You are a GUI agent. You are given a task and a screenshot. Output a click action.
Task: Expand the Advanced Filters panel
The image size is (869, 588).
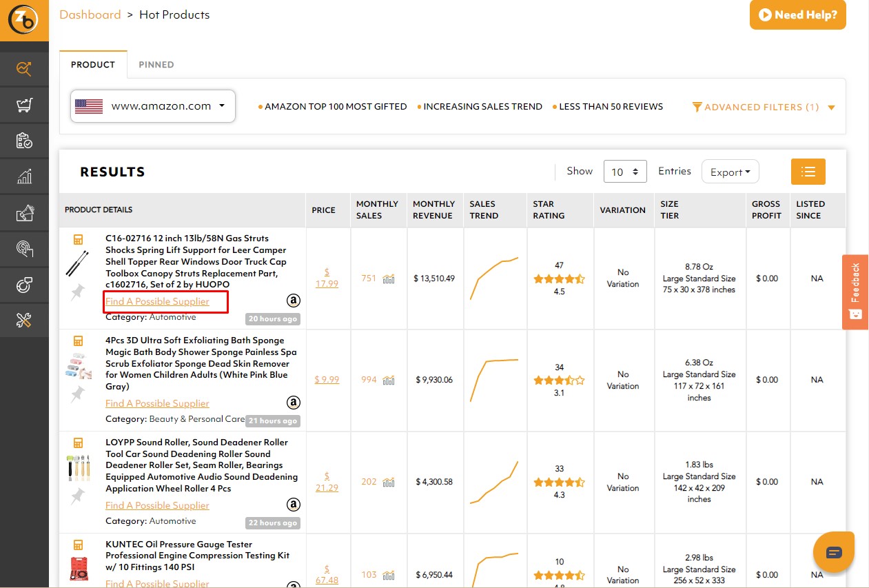(762, 107)
